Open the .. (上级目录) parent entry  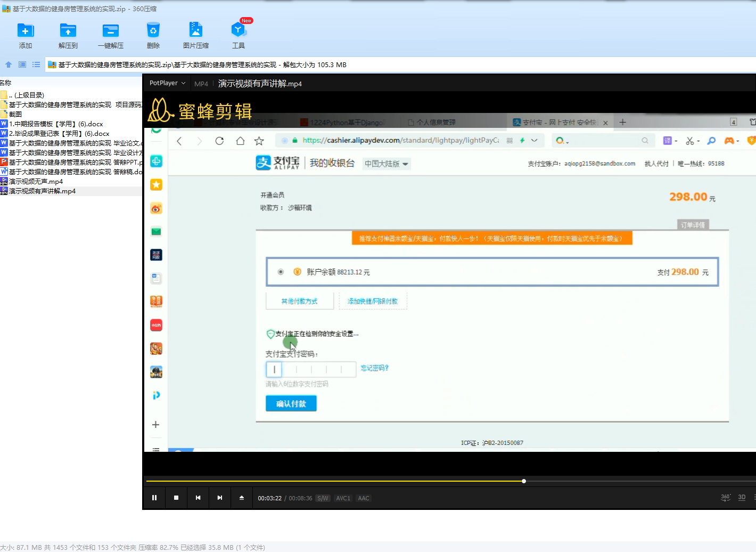[x=26, y=95]
